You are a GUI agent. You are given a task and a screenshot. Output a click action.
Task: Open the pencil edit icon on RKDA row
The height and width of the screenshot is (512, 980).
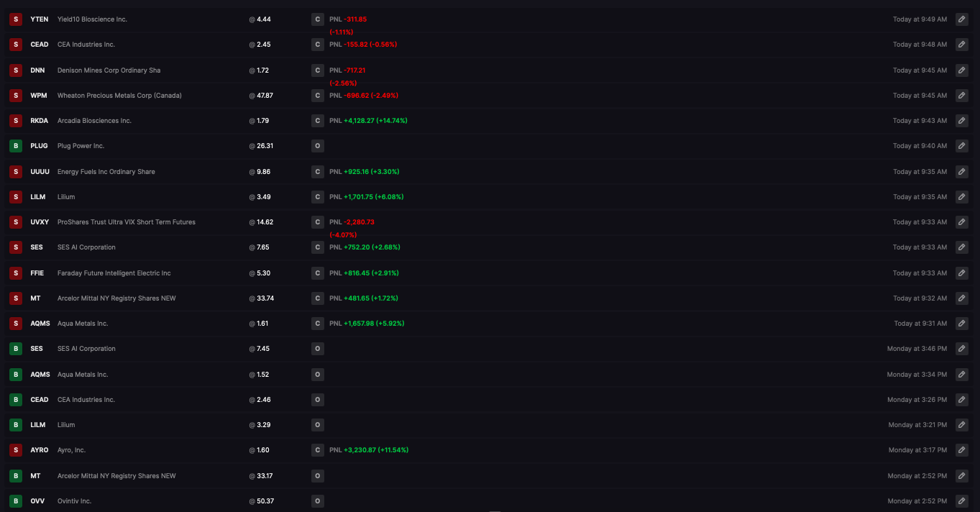pyautogui.click(x=961, y=121)
